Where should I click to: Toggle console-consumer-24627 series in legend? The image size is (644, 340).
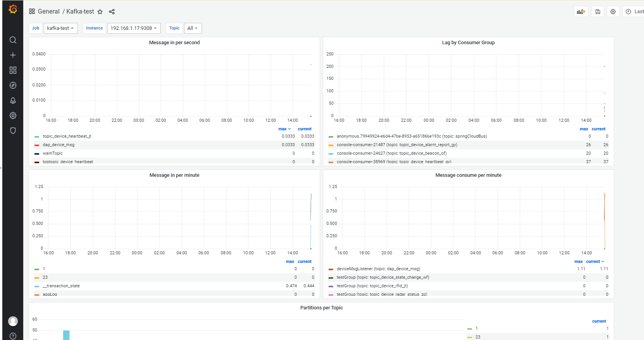[x=392, y=154]
